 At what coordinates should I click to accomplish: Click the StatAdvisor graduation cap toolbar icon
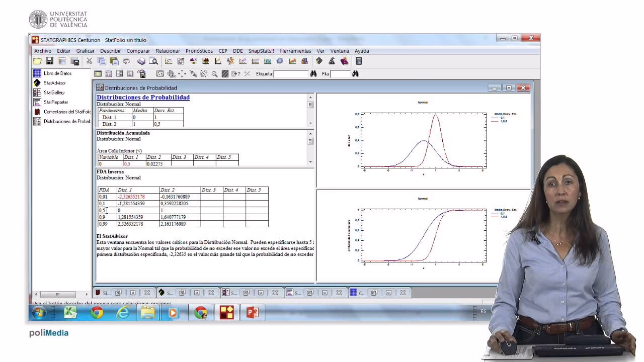click(332, 61)
